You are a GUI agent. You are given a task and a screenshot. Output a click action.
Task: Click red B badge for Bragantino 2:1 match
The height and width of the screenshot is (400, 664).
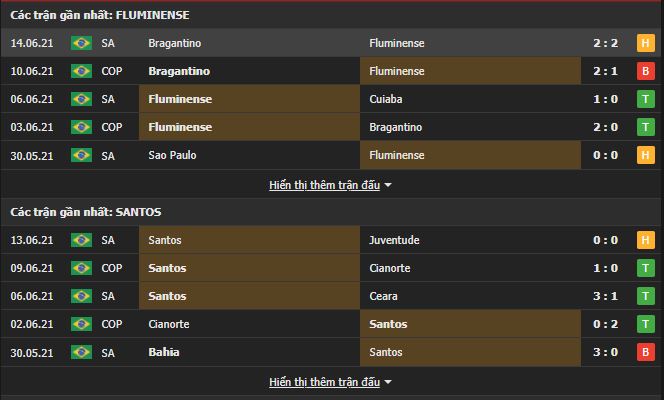tap(647, 71)
